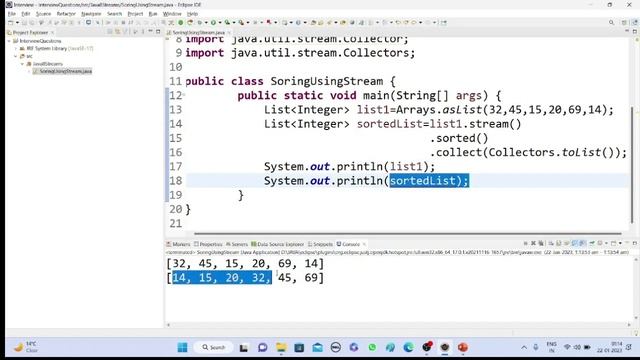
Task: Open the Window menu
Action: tap(172, 14)
